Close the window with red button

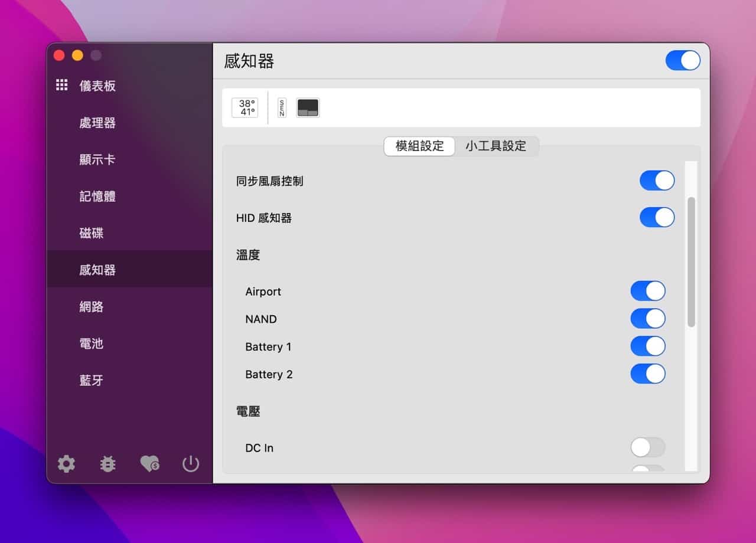[59, 55]
